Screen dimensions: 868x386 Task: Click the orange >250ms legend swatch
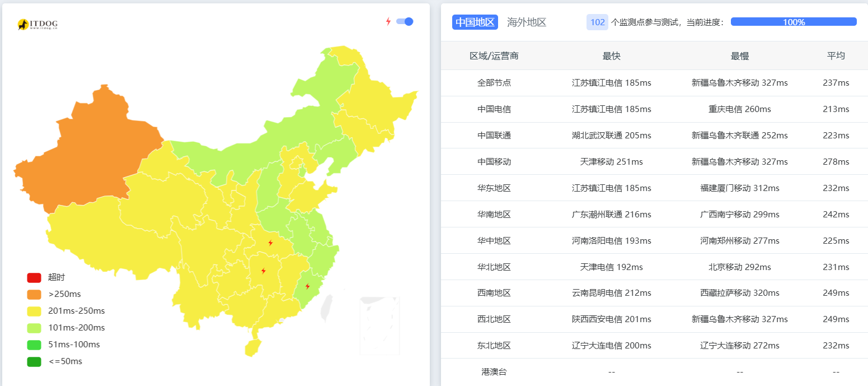coord(34,294)
